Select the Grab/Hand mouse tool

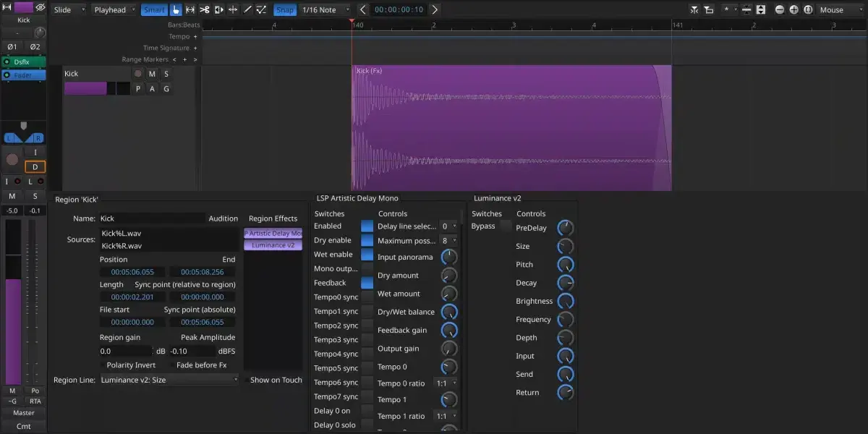pos(176,9)
